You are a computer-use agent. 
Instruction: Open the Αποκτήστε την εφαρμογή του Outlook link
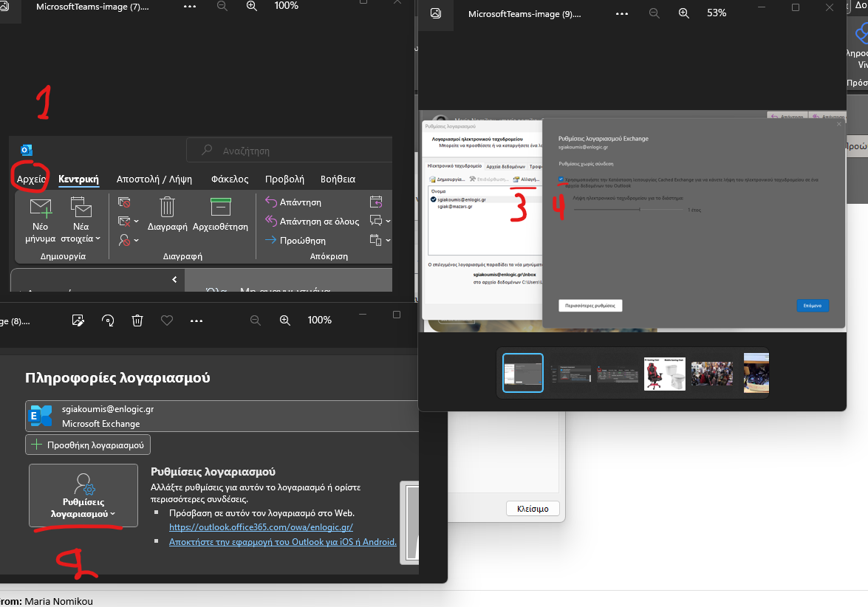pos(283,542)
